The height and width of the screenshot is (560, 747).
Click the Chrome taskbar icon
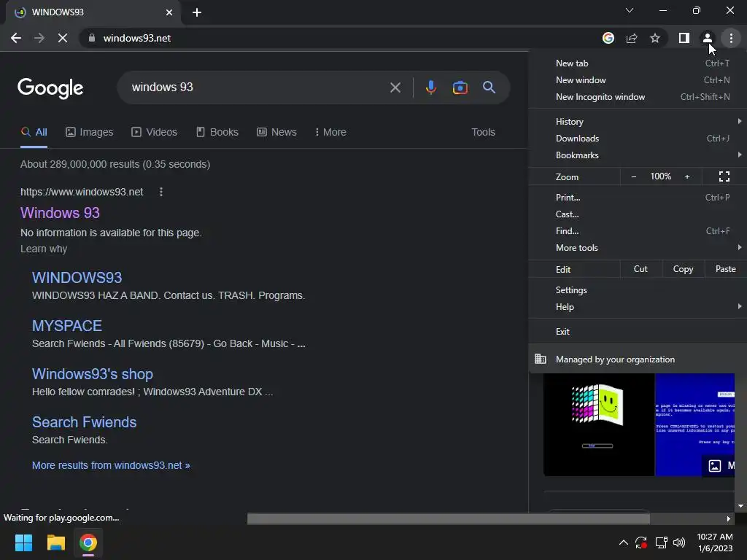click(88, 542)
